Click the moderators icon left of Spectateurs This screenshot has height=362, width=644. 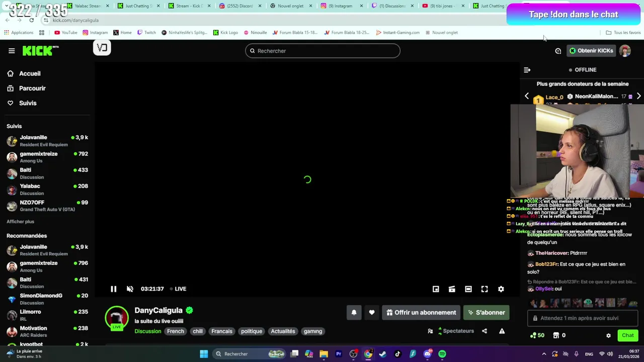point(430,331)
